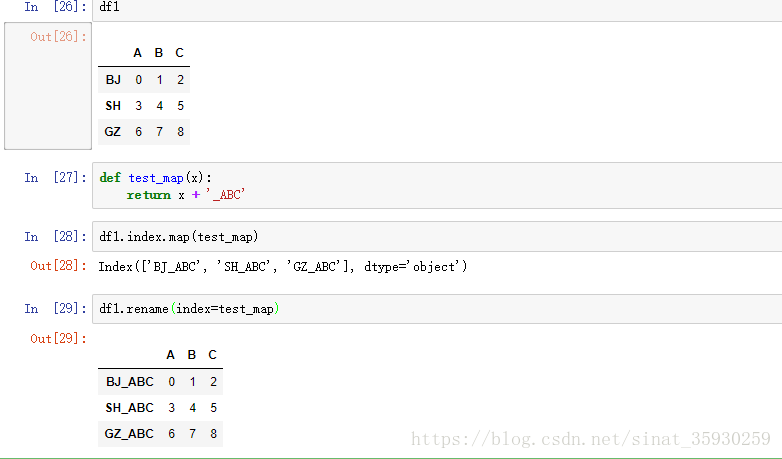This screenshot has width=782, height=459.
Task: Click the df1.rename(index=test_map) code cell
Action: pos(436,309)
